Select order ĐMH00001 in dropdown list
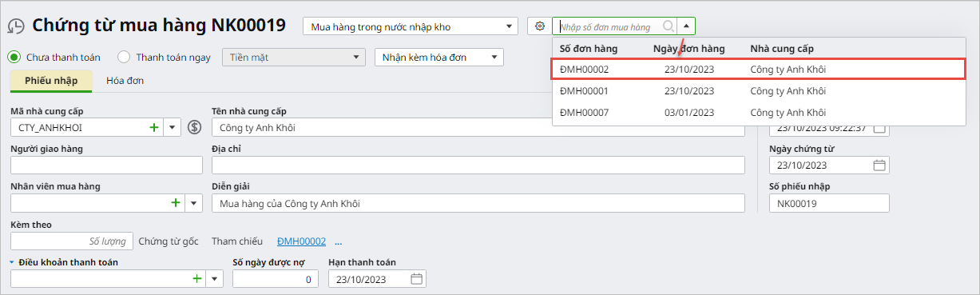The height and width of the screenshot is (295, 980). coord(759,91)
